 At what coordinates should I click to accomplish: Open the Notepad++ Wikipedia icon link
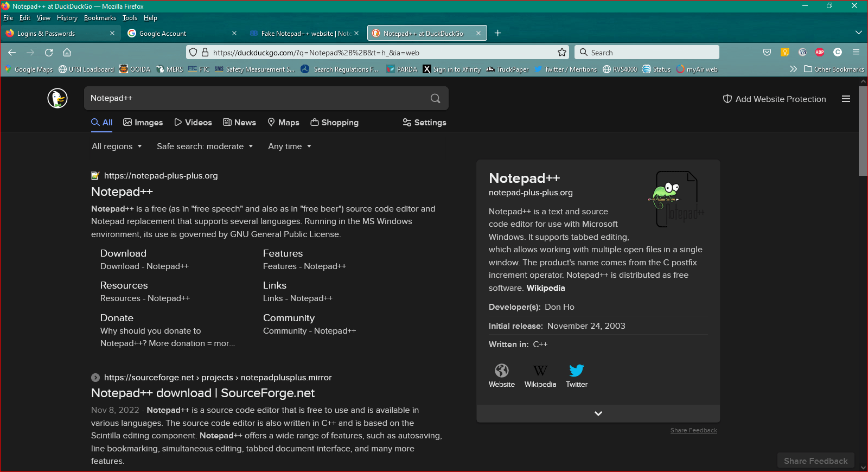(540, 376)
